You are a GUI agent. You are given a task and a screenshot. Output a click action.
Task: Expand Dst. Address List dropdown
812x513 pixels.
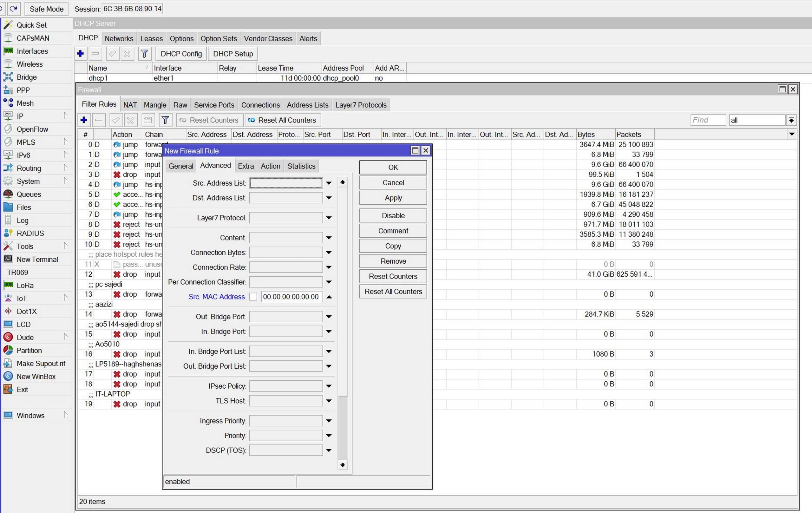329,198
